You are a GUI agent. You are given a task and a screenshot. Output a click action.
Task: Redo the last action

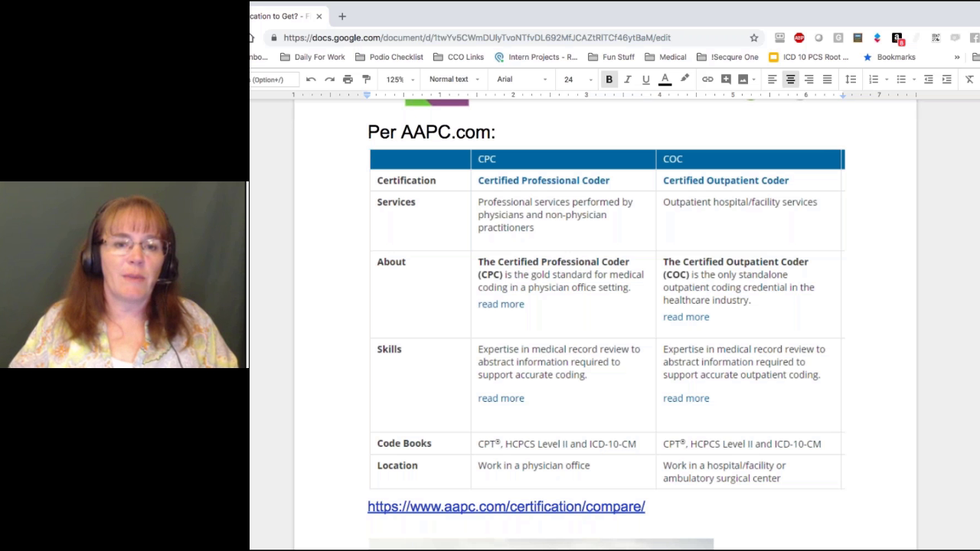(x=329, y=80)
